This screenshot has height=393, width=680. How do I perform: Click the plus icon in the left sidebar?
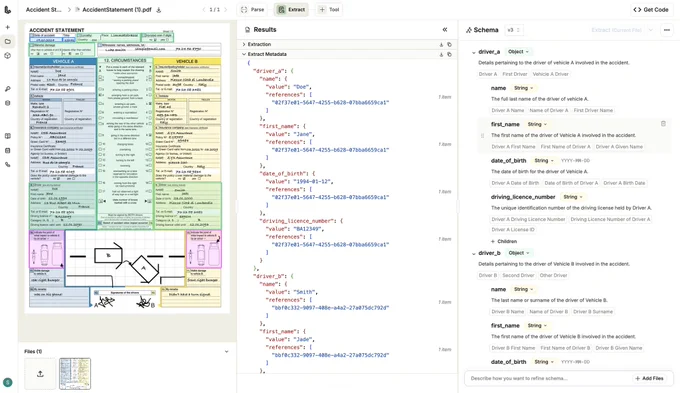tap(7, 27)
